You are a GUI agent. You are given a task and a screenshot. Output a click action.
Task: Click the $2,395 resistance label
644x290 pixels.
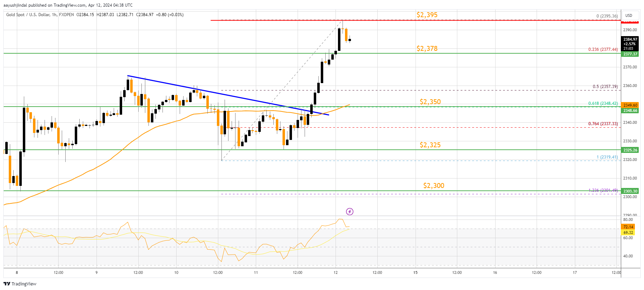point(427,15)
